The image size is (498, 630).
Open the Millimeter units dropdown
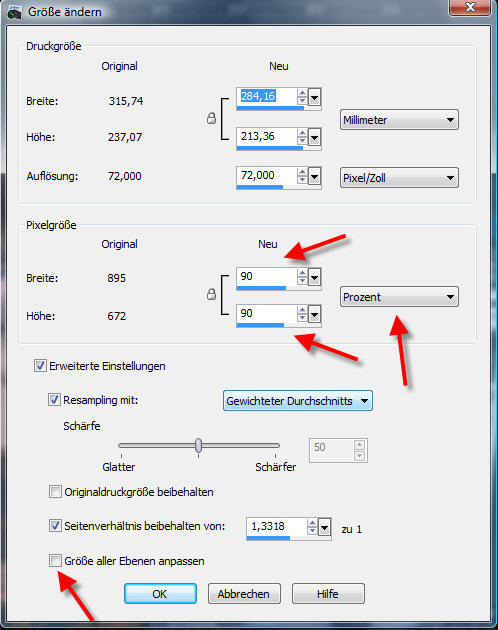(x=399, y=120)
